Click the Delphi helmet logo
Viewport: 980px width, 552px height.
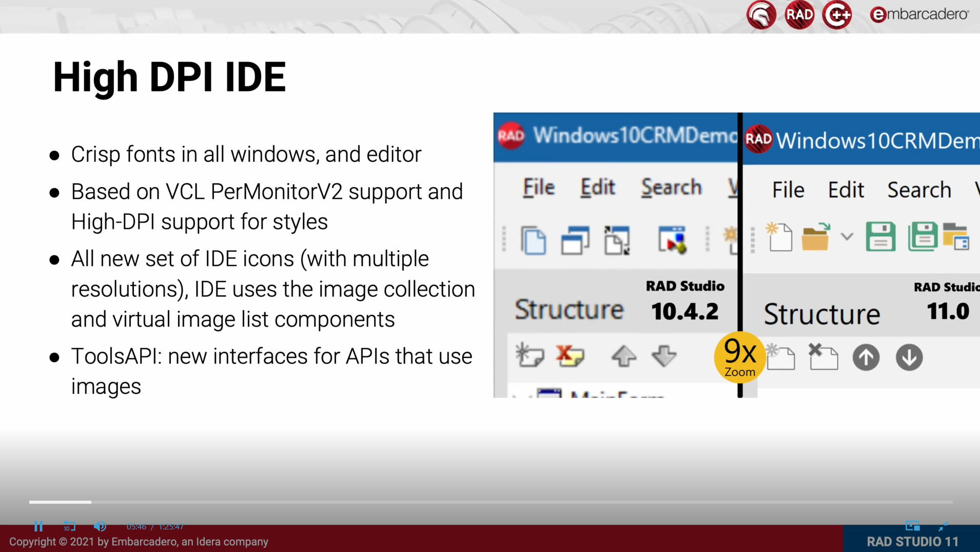coord(761,15)
